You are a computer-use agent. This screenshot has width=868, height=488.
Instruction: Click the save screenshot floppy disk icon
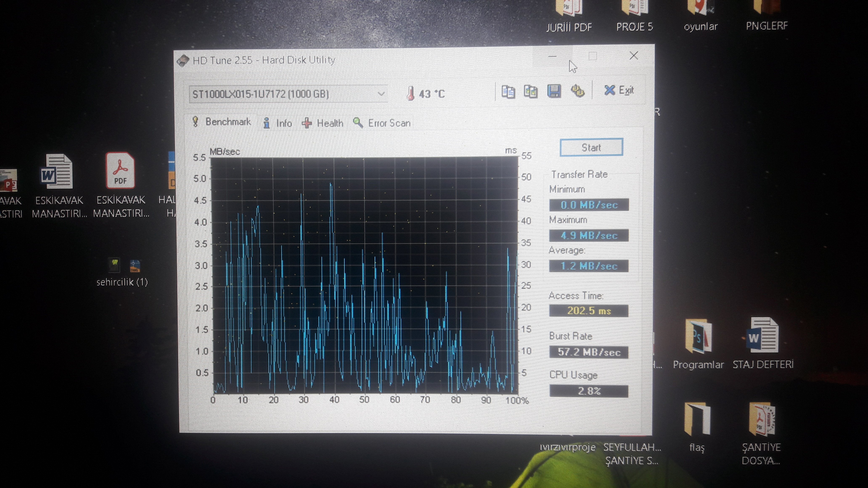[554, 91]
